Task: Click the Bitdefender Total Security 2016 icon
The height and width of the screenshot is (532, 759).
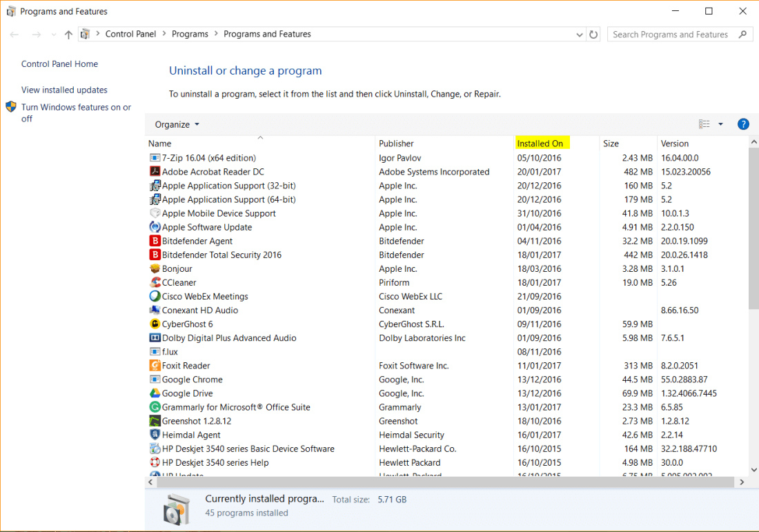Action: click(x=155, y=255)
